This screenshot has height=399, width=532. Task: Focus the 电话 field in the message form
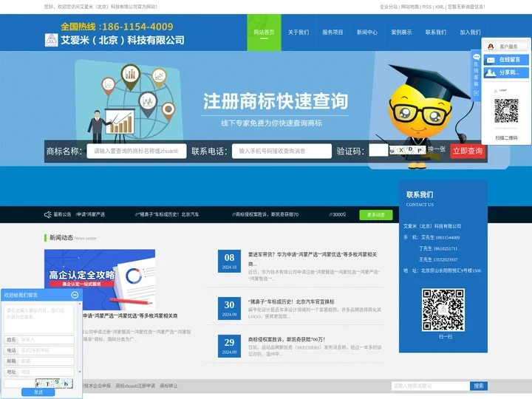(x=47, y=350)
